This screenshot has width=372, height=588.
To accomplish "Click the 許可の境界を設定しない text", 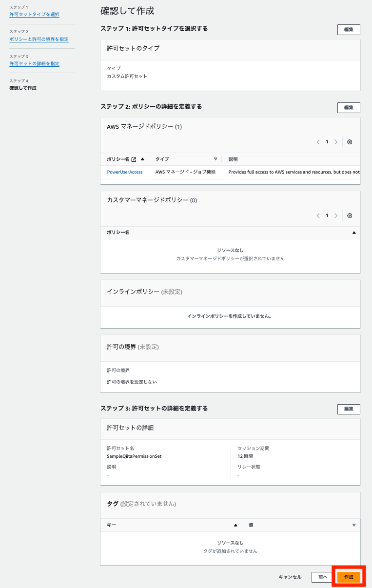I will click(x=132, y=382).
